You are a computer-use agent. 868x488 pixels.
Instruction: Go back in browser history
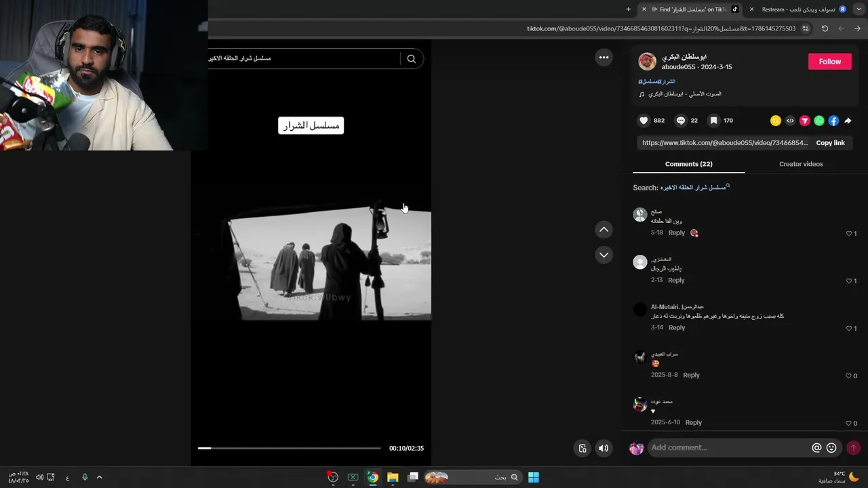pos(857,28)
